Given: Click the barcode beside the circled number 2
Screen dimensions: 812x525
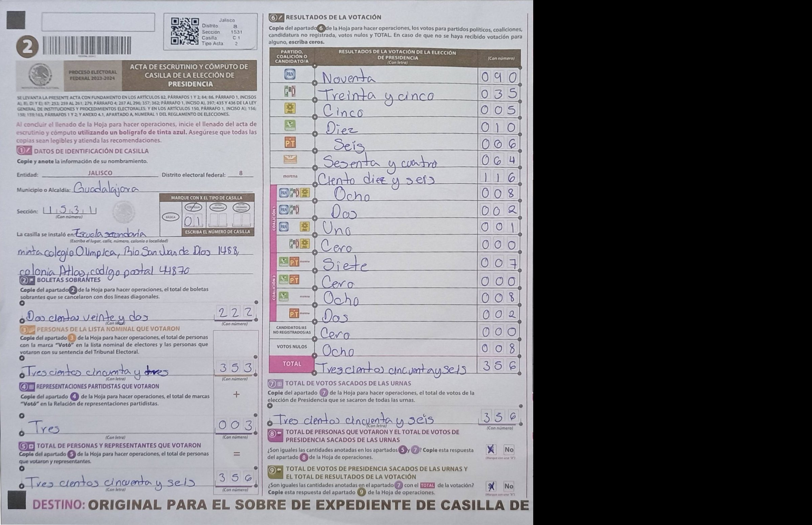Looking at the screenshot, I should point(87,46).
